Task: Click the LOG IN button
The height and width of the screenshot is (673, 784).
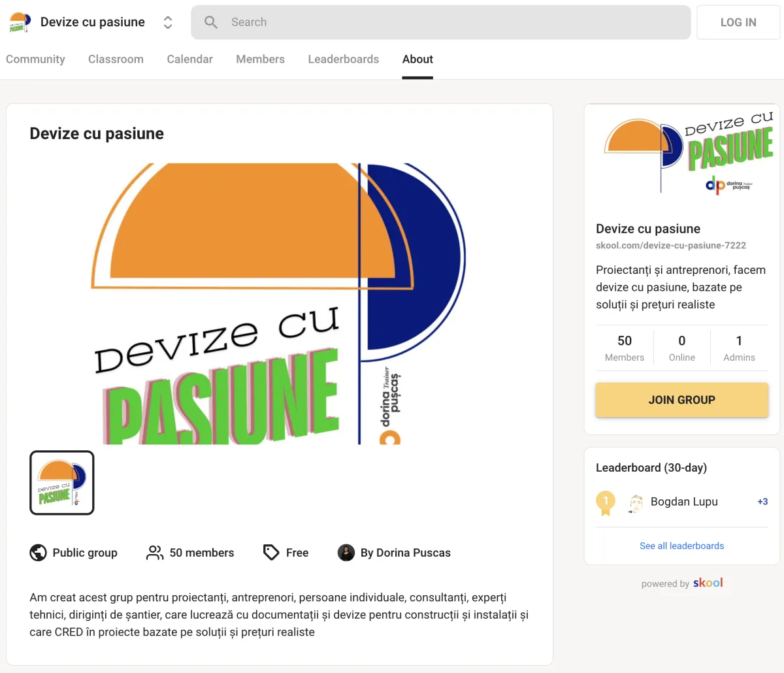Action: pyautogui.click(x=738, y=22)
